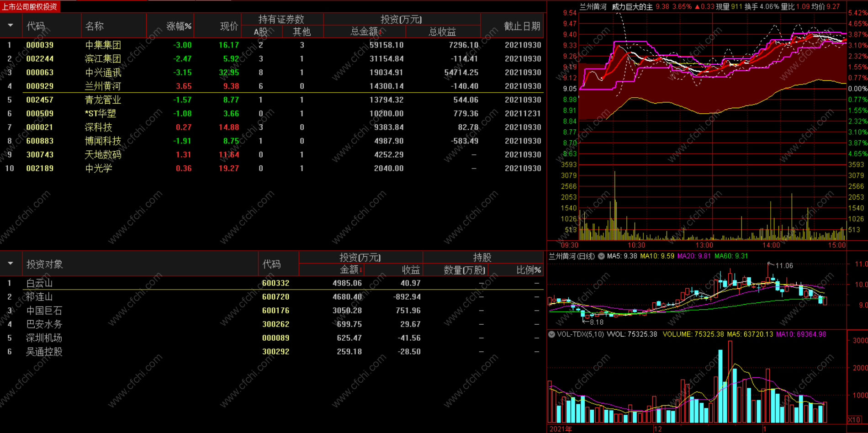
Task: Click the 换手 4.06% readout
Action: (x=762, y=6)
